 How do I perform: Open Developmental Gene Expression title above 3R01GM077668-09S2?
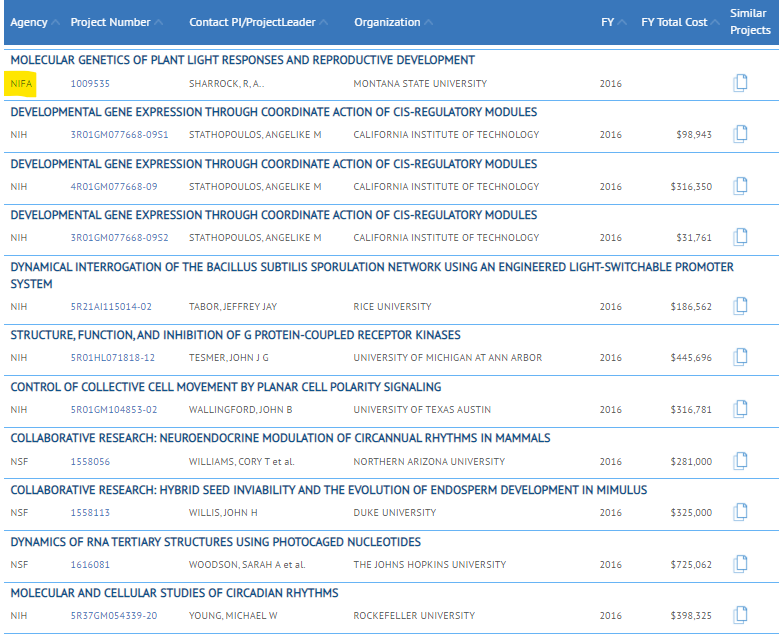(274, 215)
